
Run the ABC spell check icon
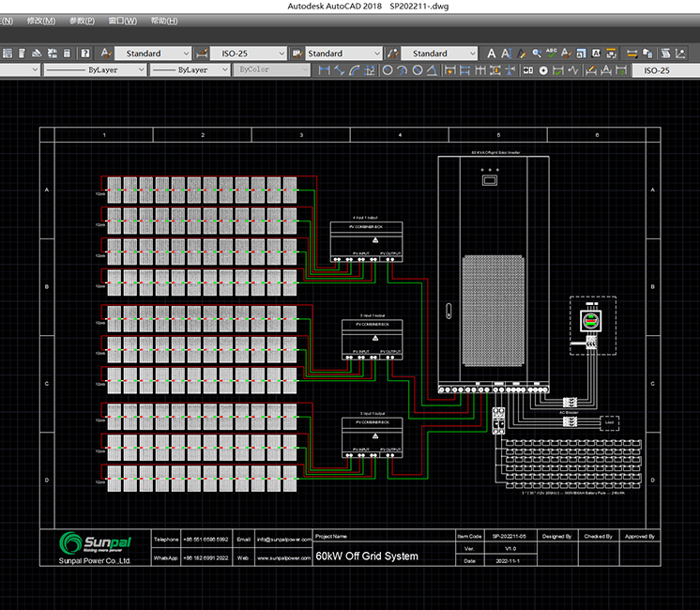click(x=552, y=53)
